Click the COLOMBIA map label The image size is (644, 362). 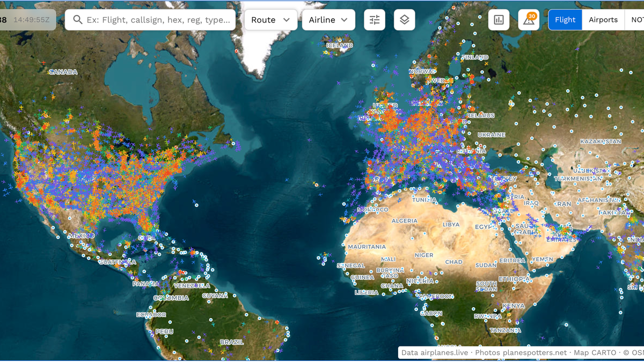[171, 298]
